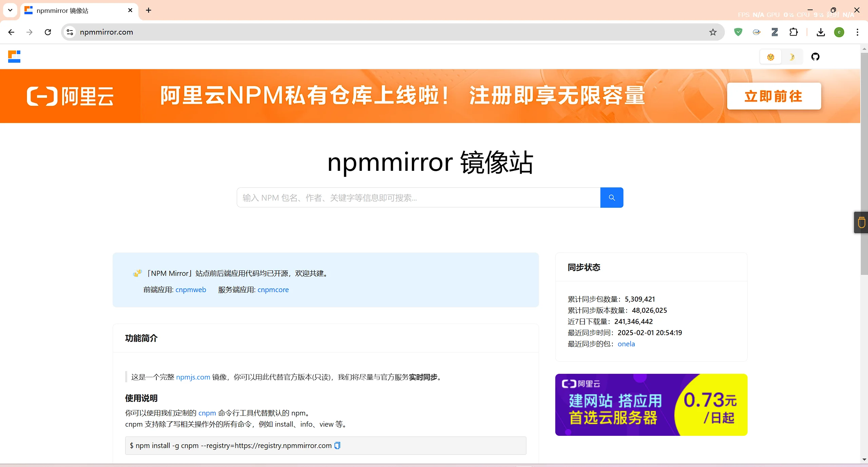Click the npmmirror logo in header
868x467 pixels.
(x=14, y=57)
